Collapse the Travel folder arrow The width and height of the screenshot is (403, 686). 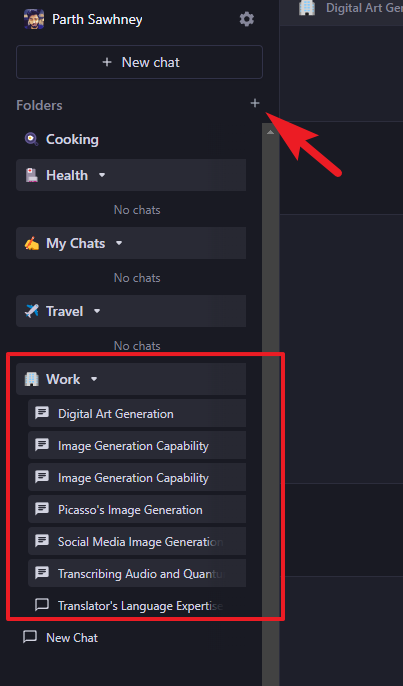tap(97, 312)
